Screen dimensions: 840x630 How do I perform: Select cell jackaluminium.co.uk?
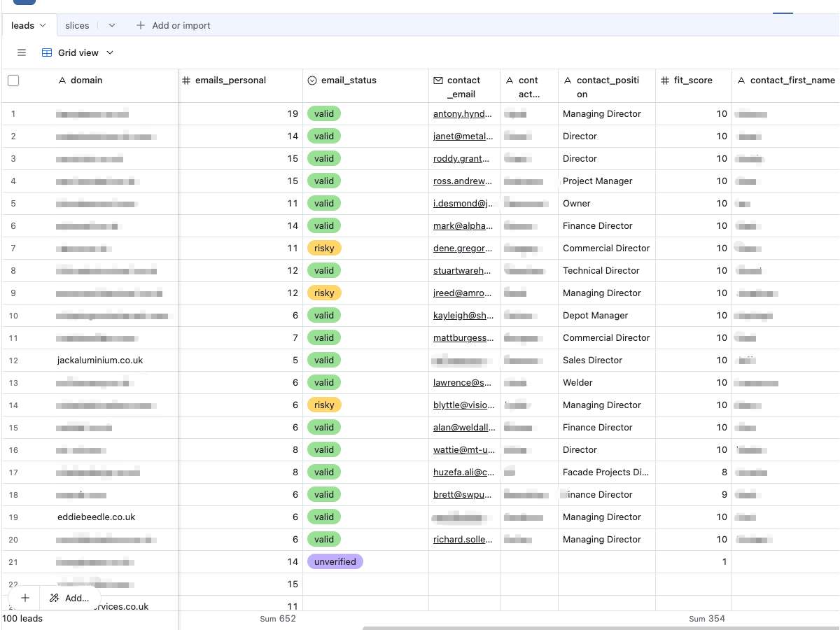pos(100,360)
